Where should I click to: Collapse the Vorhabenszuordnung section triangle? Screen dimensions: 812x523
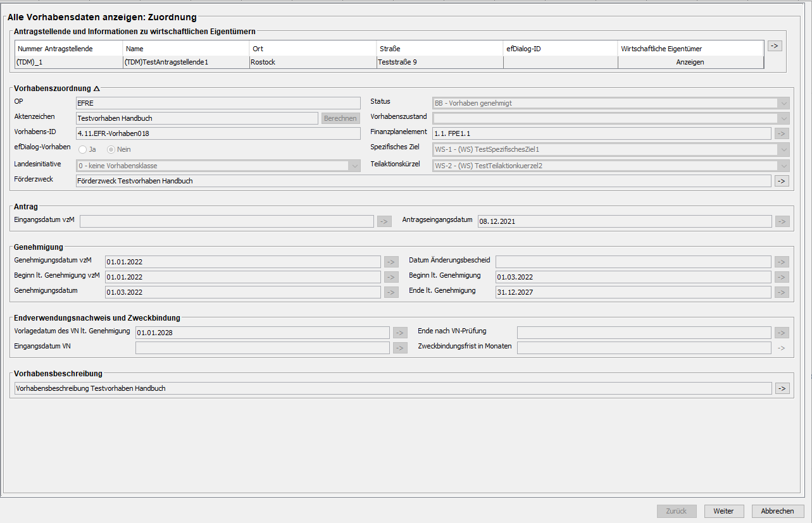click(x=96, y=89)
